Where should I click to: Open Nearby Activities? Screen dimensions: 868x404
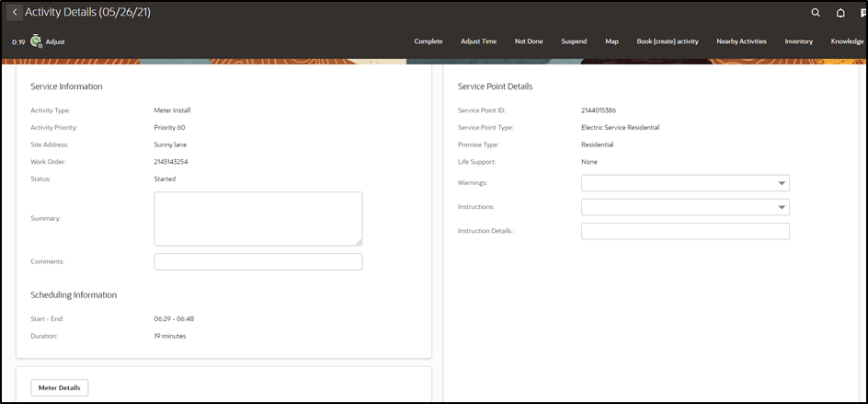click(x=741, y=41)
